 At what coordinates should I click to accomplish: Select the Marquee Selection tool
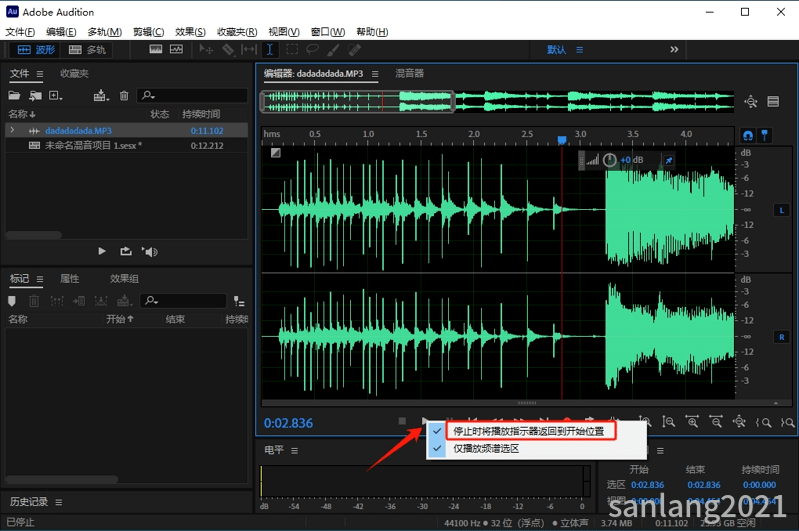click(292, 49)
